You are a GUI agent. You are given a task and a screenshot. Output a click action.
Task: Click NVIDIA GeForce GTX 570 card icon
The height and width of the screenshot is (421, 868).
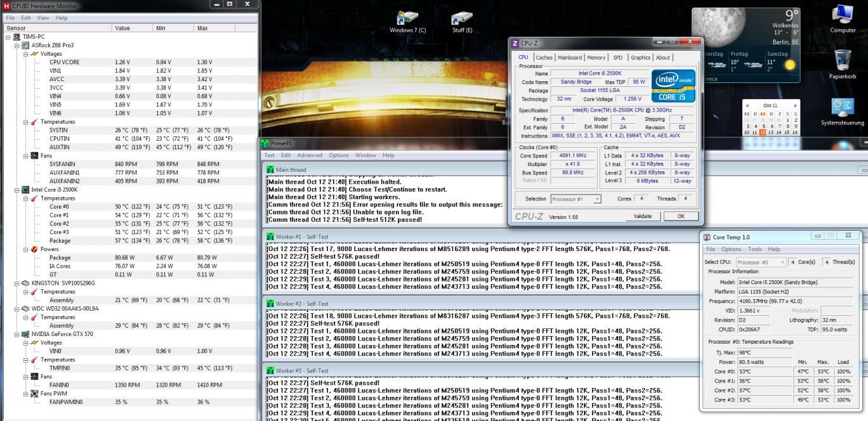pos(26,334)
